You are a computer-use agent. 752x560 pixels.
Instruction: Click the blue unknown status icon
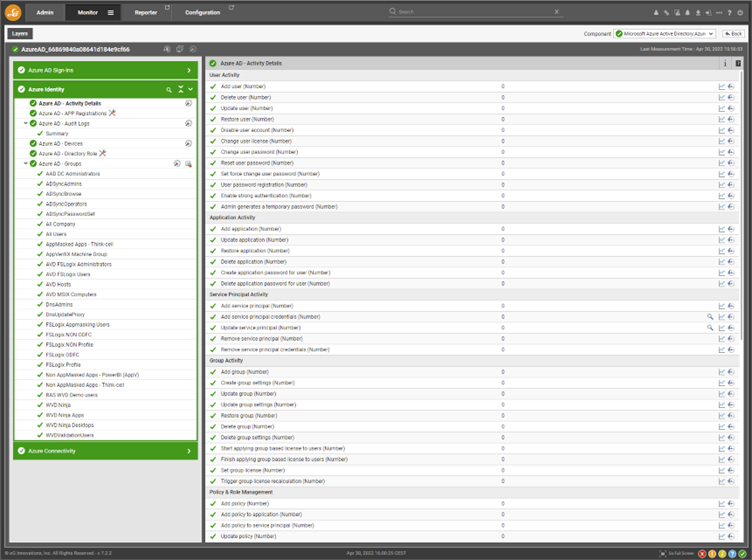click(x=732, y=554)
